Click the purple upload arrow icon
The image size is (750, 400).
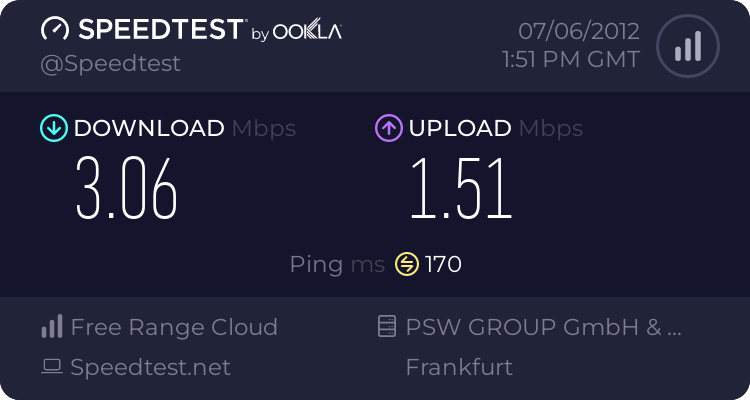point(387,128)
